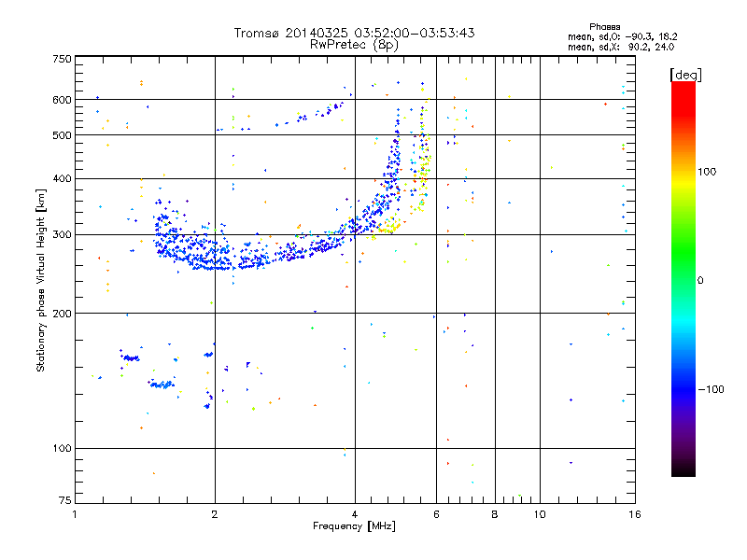Click the y-axis tick label '400'
Viewport: 747px width, 560px height.
(x=62, y=179)
